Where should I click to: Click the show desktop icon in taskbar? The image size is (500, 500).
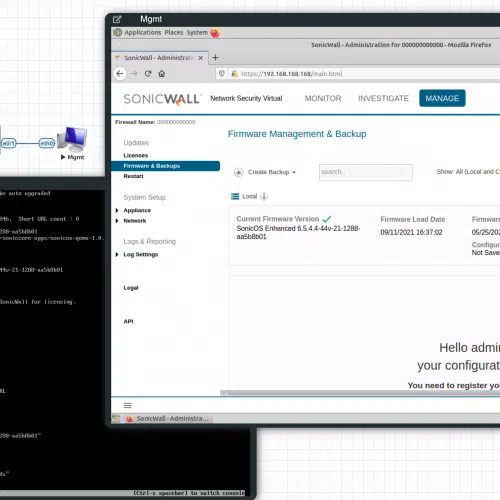pos(116,419)
